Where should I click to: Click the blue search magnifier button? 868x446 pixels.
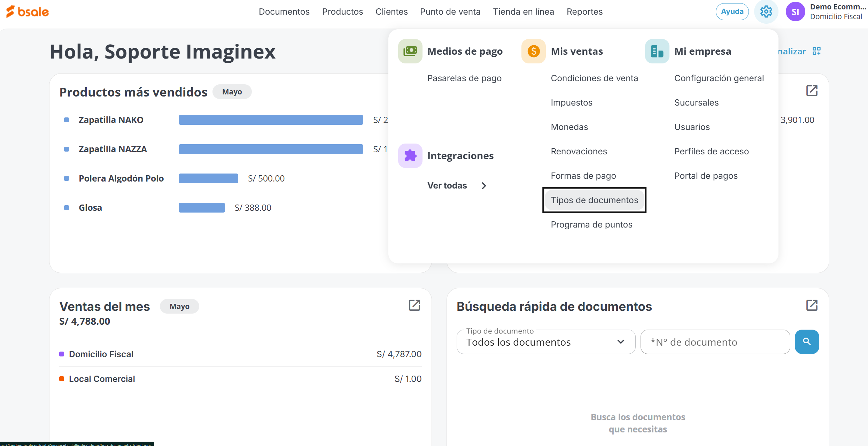tap(807, 342)
